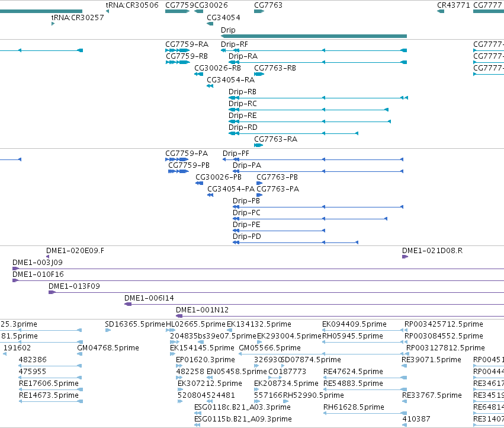Click the GM04768.5prime EST label
The image size is (504, 428).
tap(108, 348)
